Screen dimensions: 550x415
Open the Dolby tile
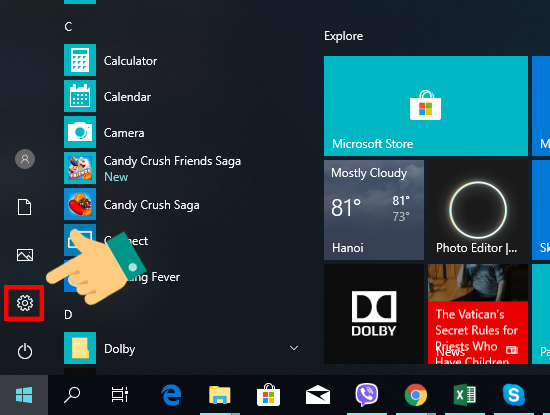(x=374, y=314)
